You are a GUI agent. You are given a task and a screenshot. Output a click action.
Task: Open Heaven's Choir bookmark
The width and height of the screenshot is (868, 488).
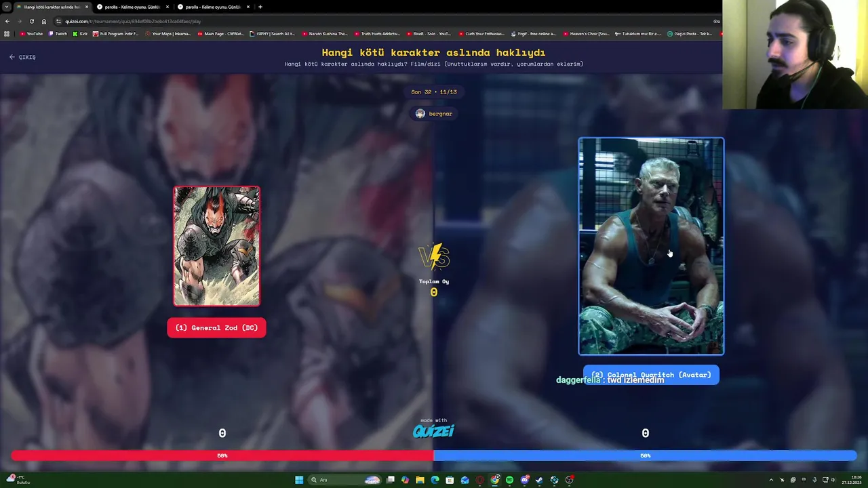pyautogui.click(x=586, y=33)
